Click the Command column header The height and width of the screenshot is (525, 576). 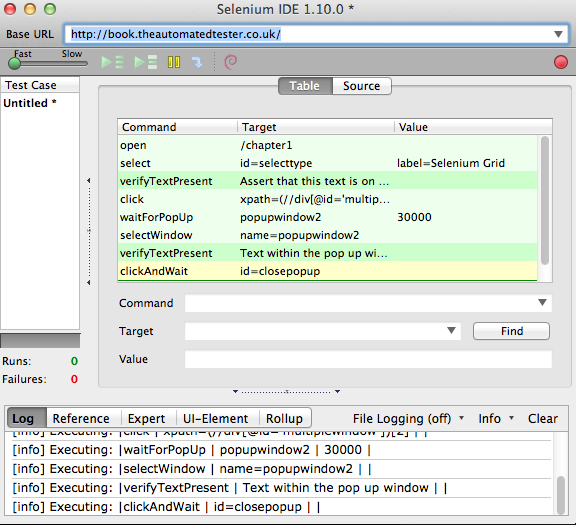[x=178, y=127]
